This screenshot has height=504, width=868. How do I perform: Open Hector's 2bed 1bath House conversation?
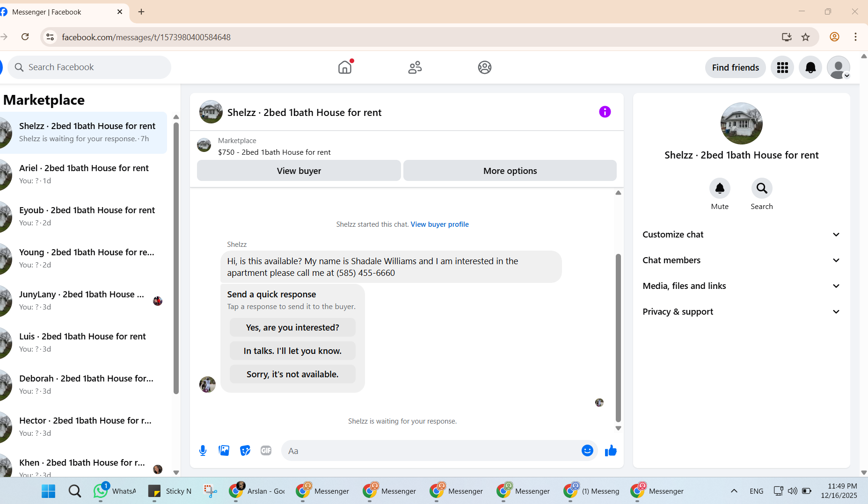click(x=83, y=427)
